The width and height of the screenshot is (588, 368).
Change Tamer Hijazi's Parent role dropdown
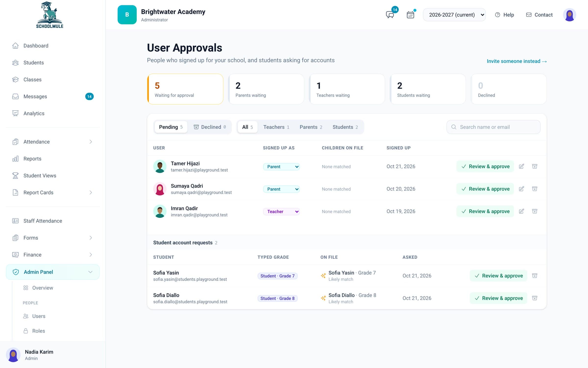pyautogui.click(x=281, y=167)
